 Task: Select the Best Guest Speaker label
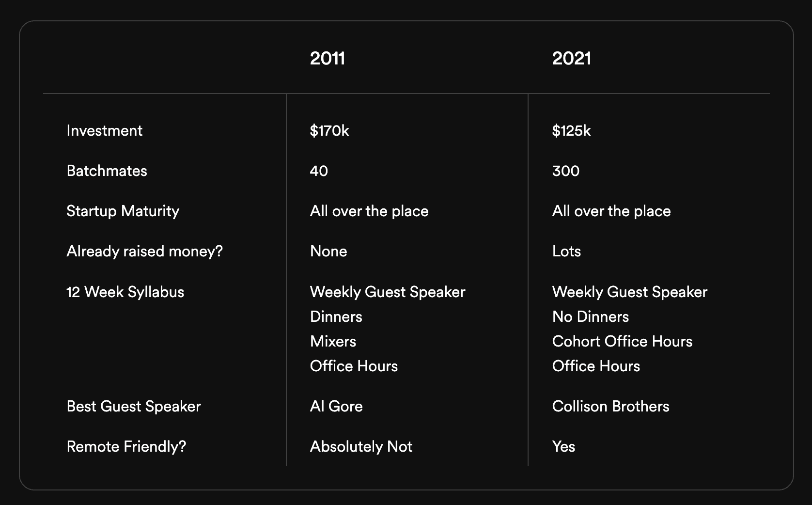tap(133, 406)
